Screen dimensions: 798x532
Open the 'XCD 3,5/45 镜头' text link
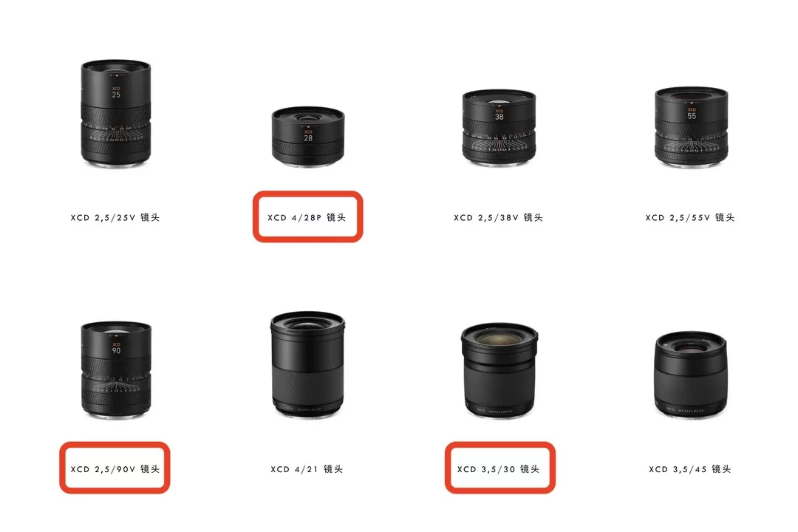point(690,469)
